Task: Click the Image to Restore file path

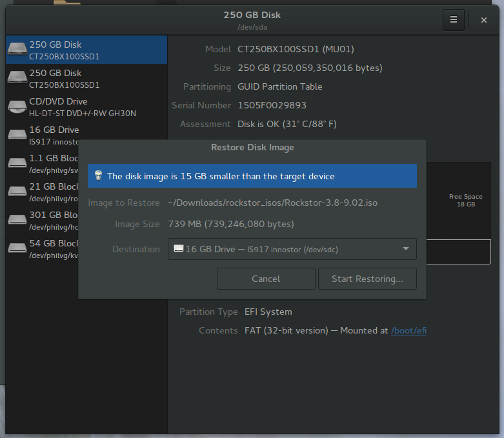Action: click(272, 203)
